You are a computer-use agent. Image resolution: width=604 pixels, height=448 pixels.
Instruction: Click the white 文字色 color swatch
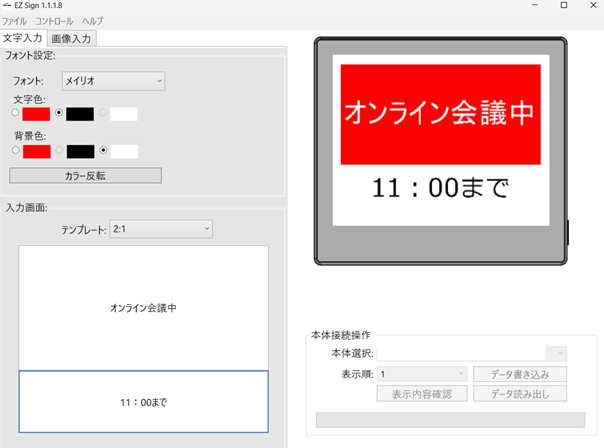pos(124,114)
